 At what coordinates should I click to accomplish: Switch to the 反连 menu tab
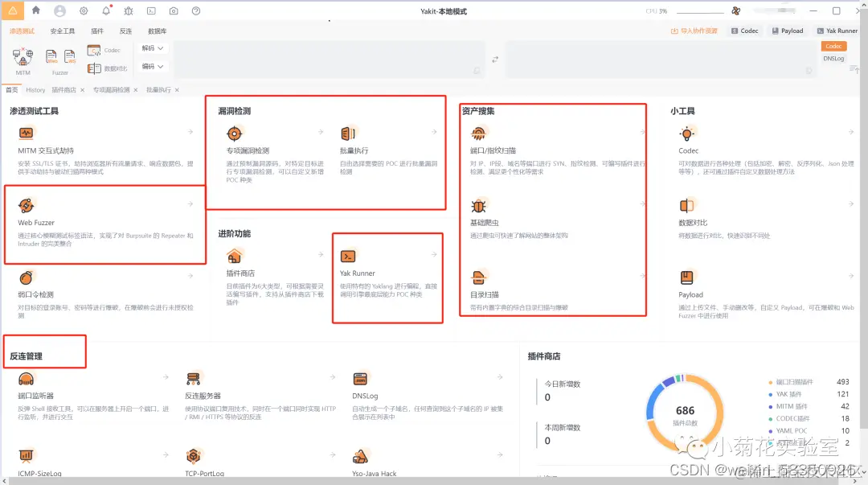[125, 31]
